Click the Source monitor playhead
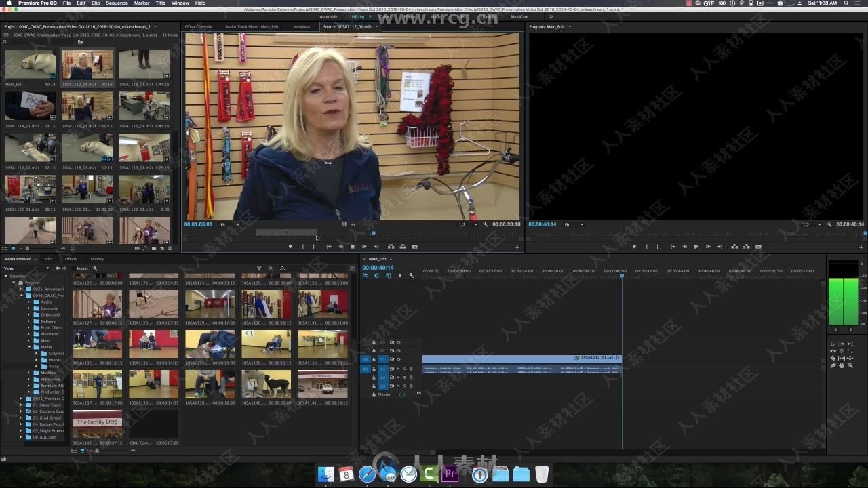 tap(373, 233)
